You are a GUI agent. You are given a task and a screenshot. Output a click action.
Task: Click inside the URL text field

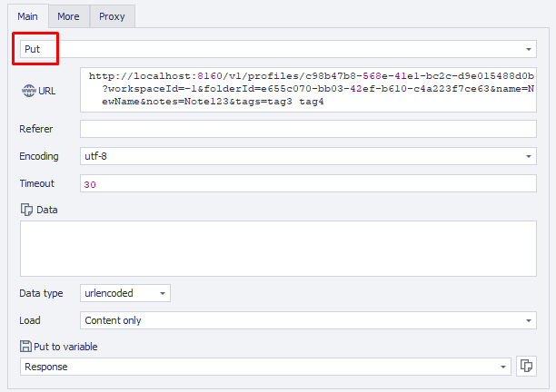pos(309,89)
